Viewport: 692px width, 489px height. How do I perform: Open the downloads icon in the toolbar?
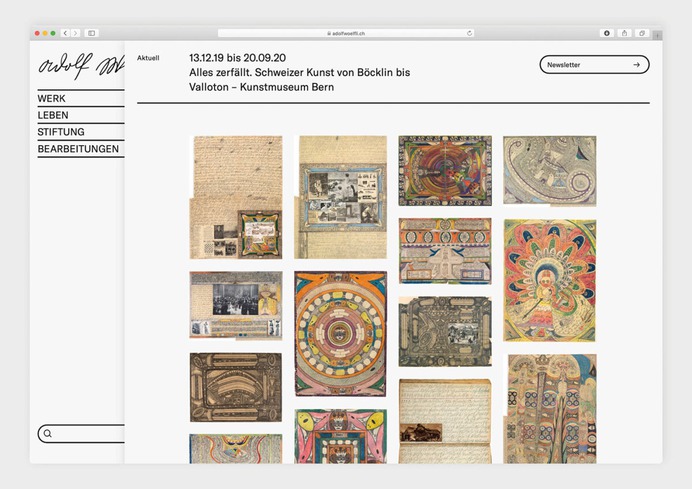[x=606, y=33]
